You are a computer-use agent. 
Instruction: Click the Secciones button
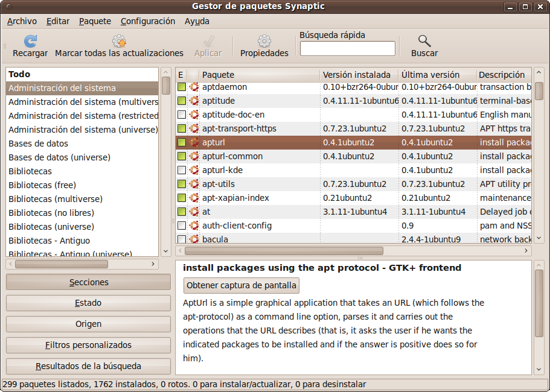pyautogui.click(x=88, y=282)
